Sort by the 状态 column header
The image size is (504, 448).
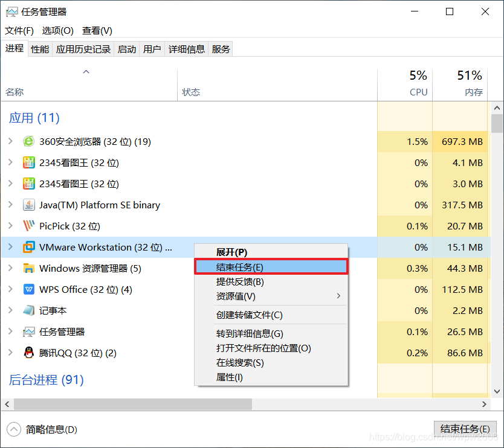coord(277,85)
